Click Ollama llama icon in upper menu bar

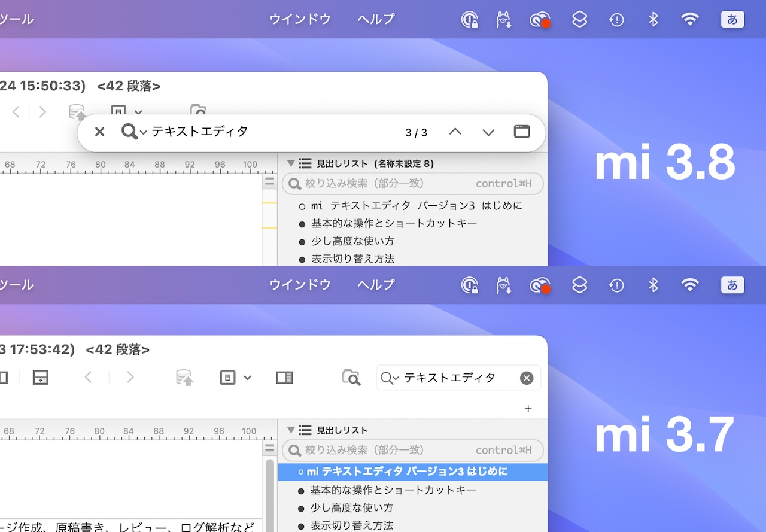point(504,20)
